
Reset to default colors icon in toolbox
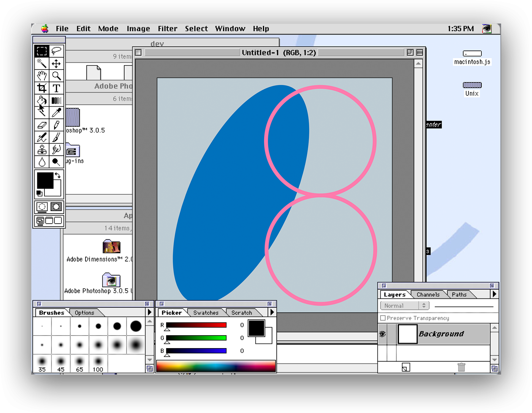[39, 193]
